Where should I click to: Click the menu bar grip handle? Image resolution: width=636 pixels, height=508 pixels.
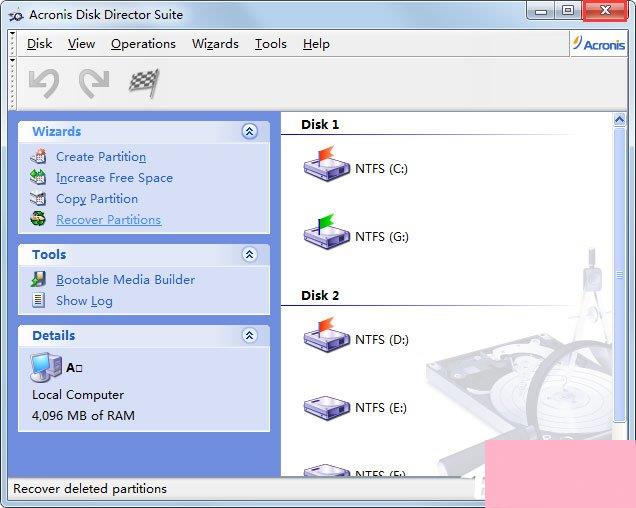[x=13, y=44]
